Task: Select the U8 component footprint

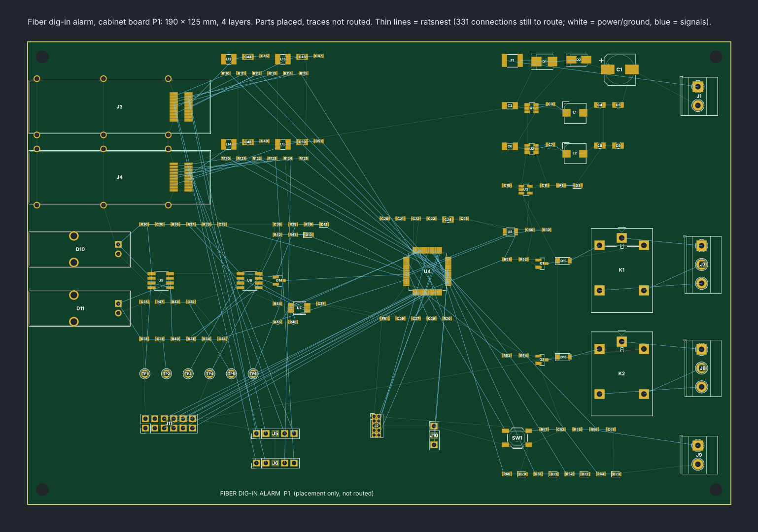Action: point(510,232)
